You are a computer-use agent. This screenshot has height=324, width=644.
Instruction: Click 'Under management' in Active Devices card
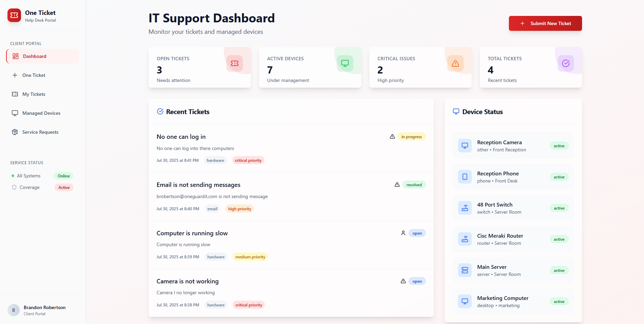point(288,80)
